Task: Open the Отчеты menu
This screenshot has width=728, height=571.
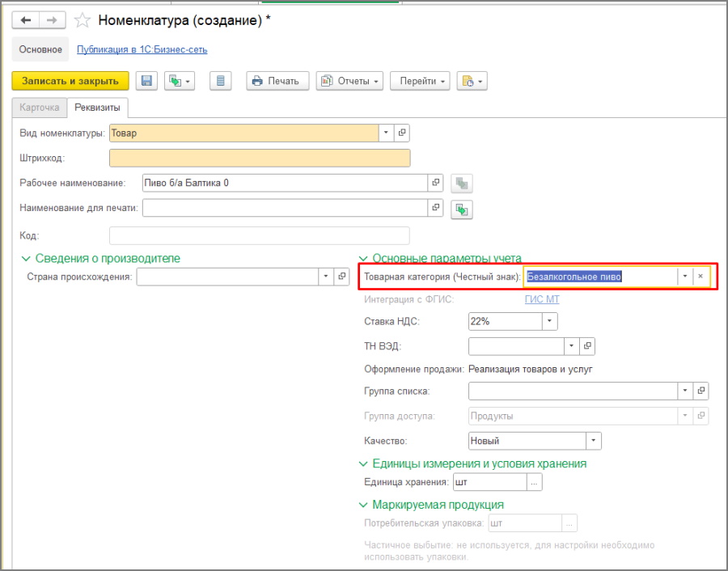Action: click(x=349, y=81)
